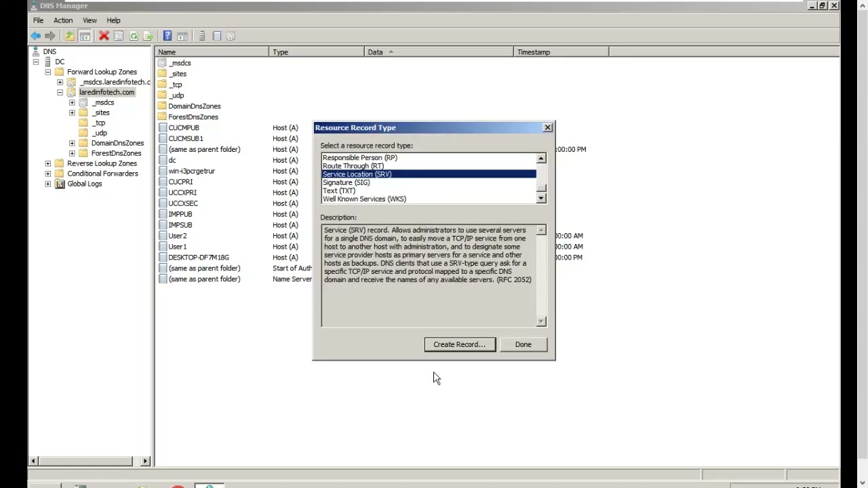The height and width of the screenshot is (488, 868).
Task: Select laredinfotech.com in the tree
Action: pyautogui.click(x=107, y=92)
